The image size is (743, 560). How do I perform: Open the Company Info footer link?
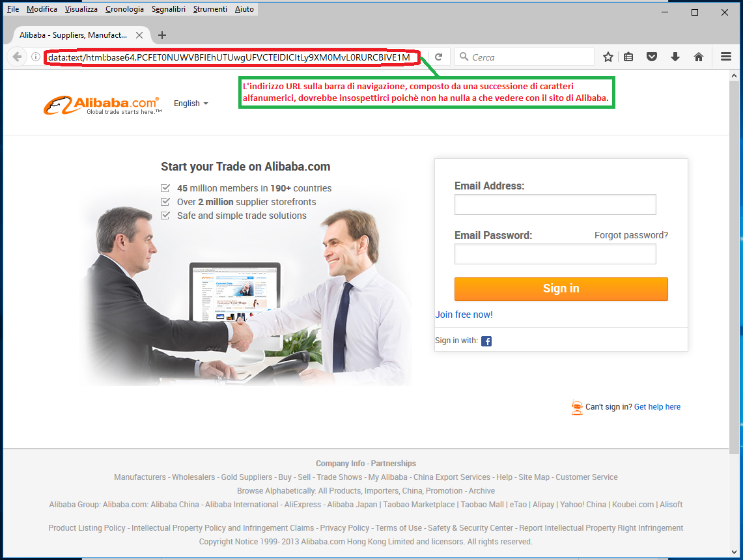(x=340, y=464)
